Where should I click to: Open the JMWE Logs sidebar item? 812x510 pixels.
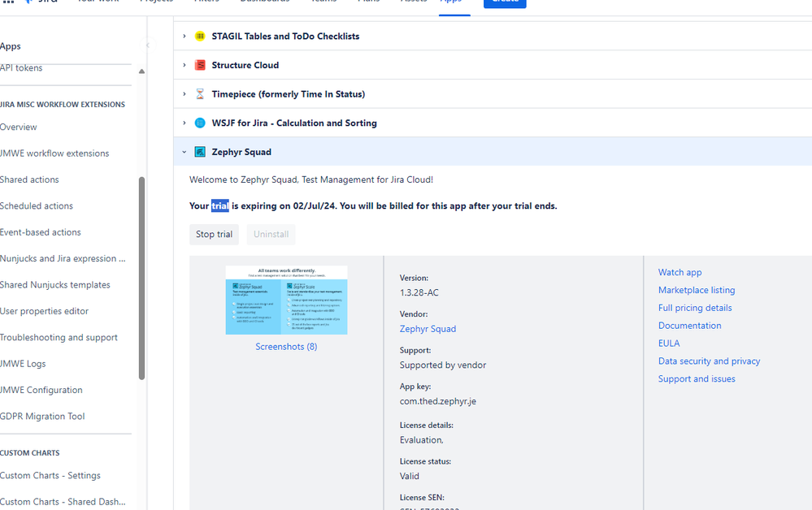23,363
